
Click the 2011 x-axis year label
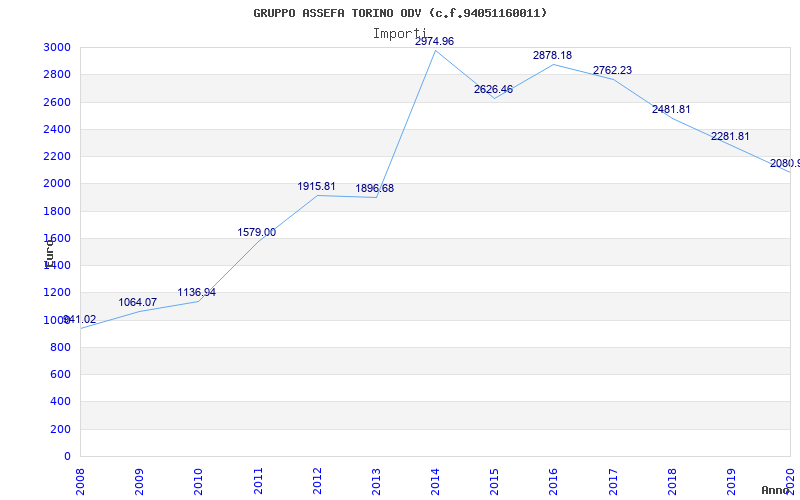258,481
